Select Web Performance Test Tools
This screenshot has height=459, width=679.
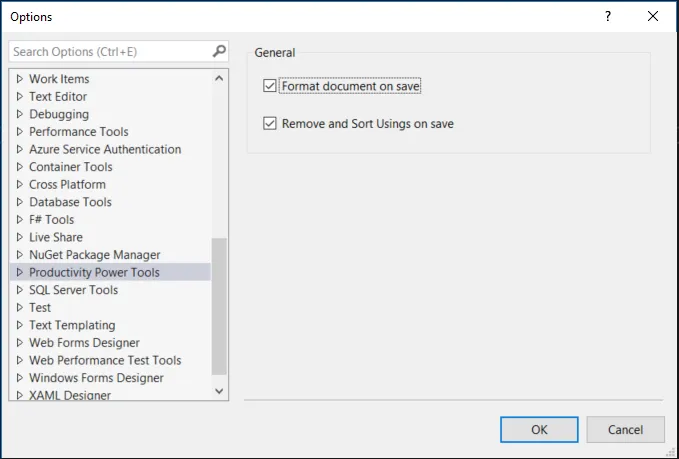point(105,360)
